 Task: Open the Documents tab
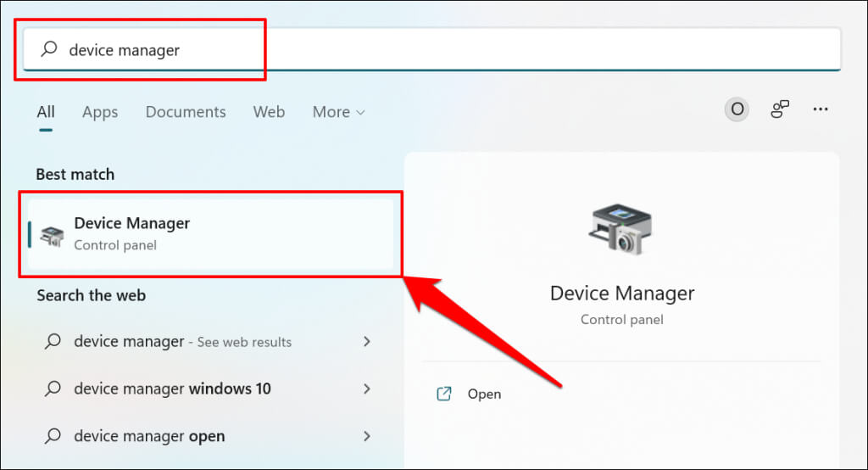coord(186,112)
